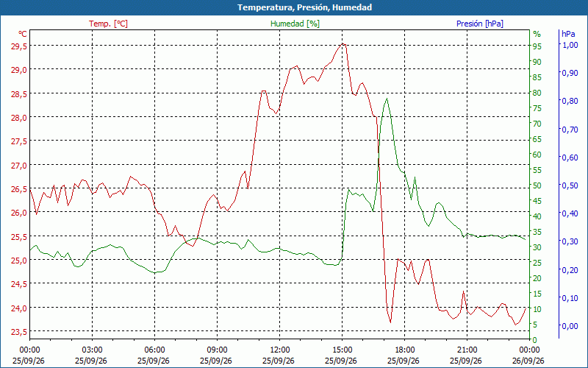Screen dimensions: 588x368
Task: Click humidity axis value '40'
Action: pos(537,216)
